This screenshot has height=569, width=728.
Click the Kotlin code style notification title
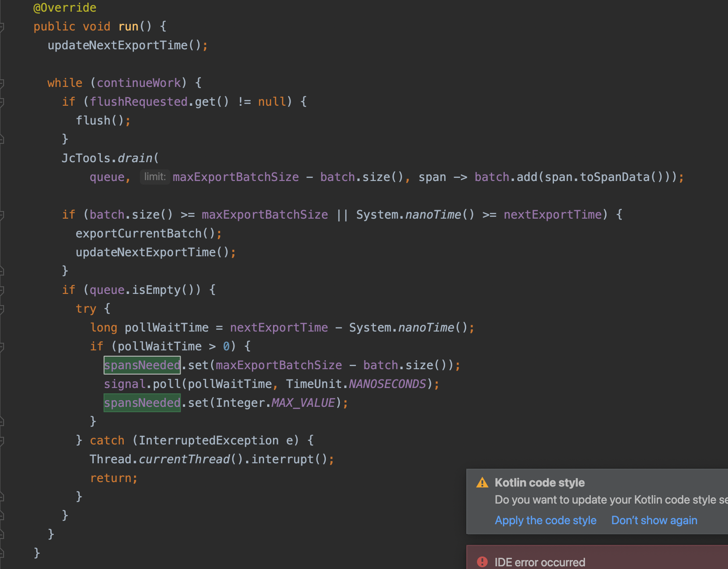[540, 483]
